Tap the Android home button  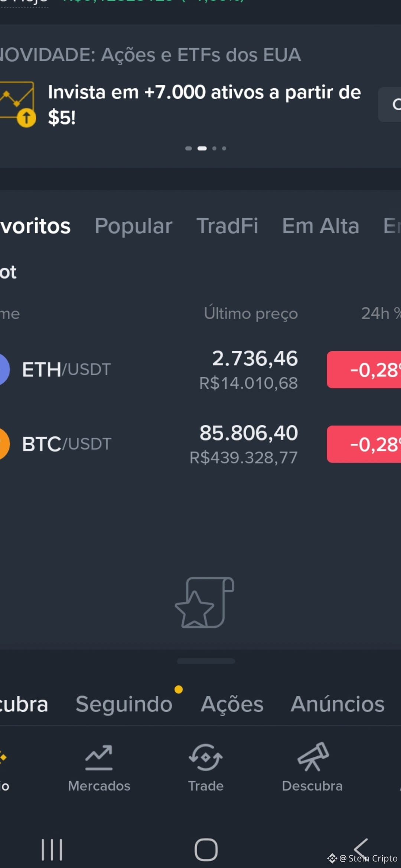[206, 849]
